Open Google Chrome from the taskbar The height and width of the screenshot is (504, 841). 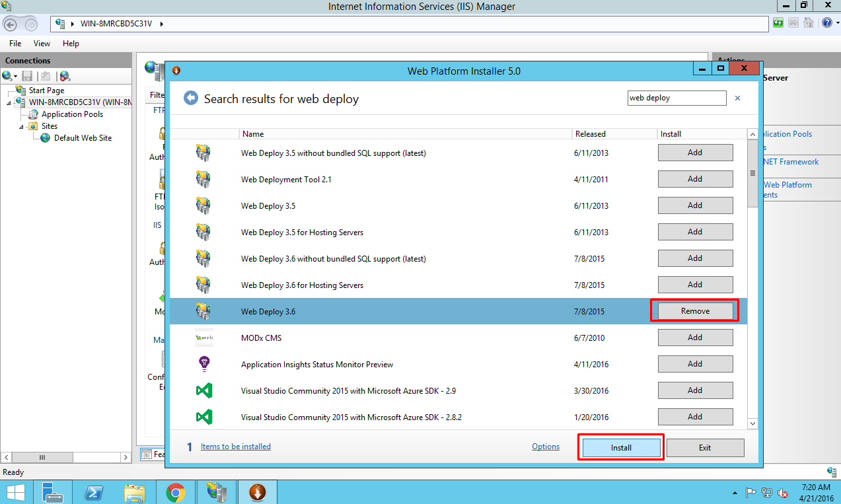coord(175,492)
